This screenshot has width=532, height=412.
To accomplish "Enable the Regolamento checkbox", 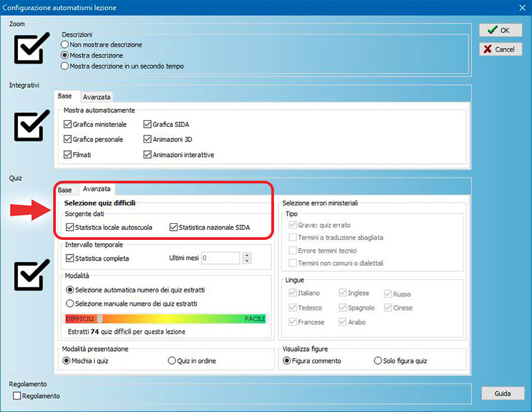I will coord(18,396).
